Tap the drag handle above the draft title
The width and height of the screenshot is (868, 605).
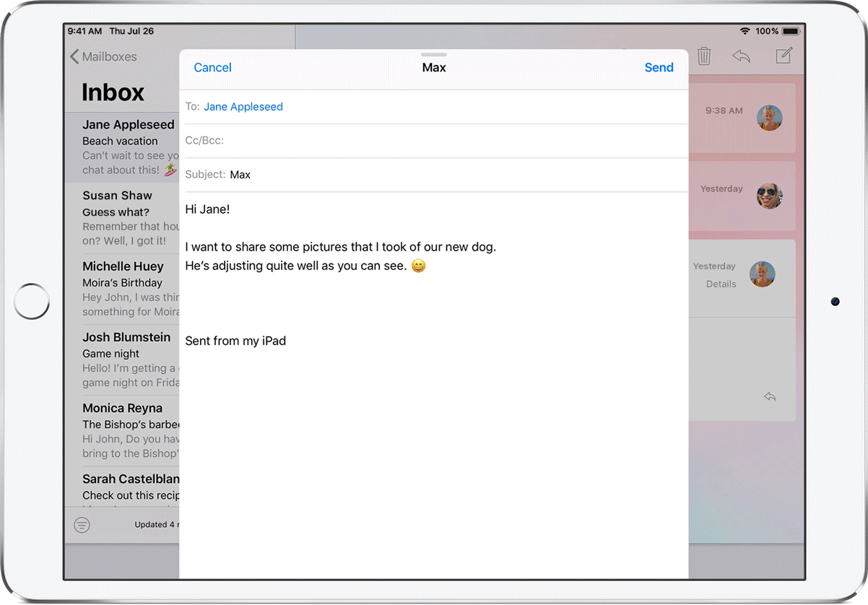pyautogui.click(x=433, y=55)
